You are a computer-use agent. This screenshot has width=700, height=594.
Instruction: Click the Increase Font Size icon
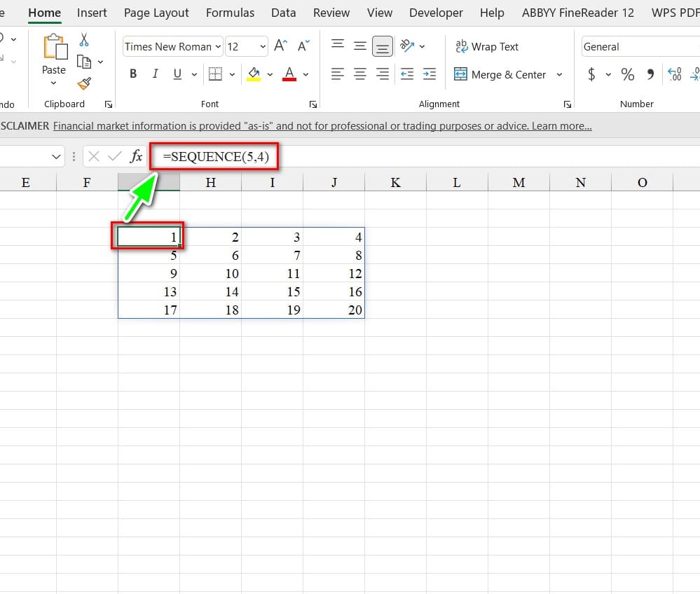(x=280, y=46)
